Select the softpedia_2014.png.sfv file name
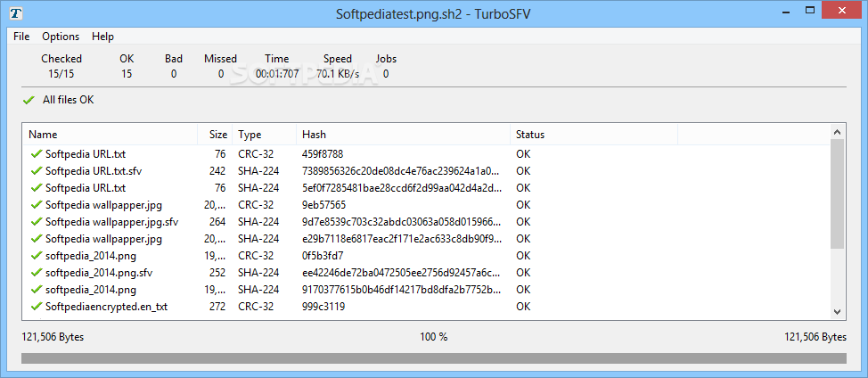Screen dimensions: 868x378 tap(99, 273)
